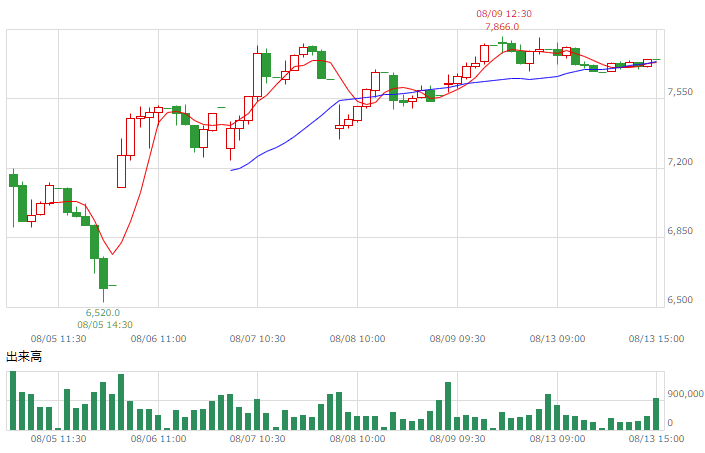Image resolution: width=705 pixels, height=453 pixels.
Task: Click the 6,520.0 low price label
Action: pos(103,312)
